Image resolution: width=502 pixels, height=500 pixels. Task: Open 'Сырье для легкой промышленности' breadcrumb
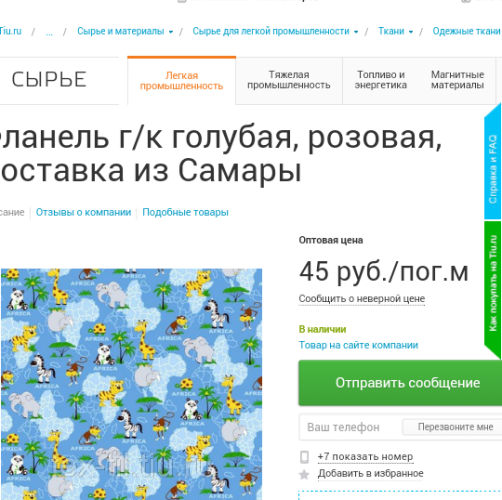pos(271,31)
